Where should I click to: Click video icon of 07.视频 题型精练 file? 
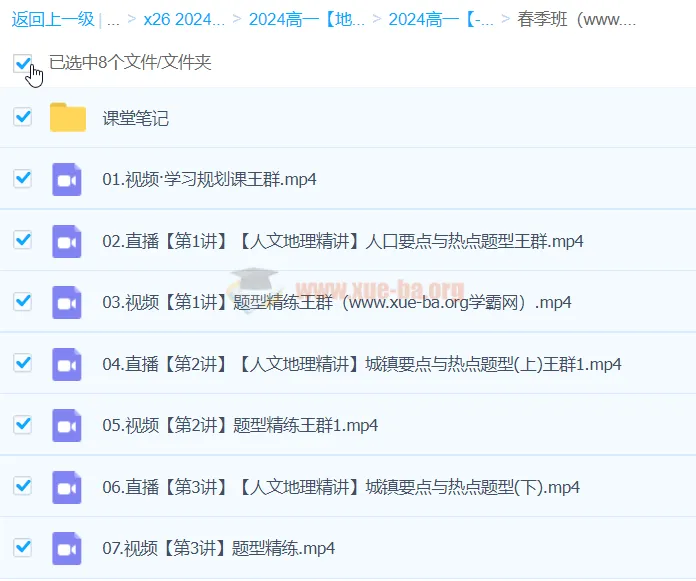67,548
